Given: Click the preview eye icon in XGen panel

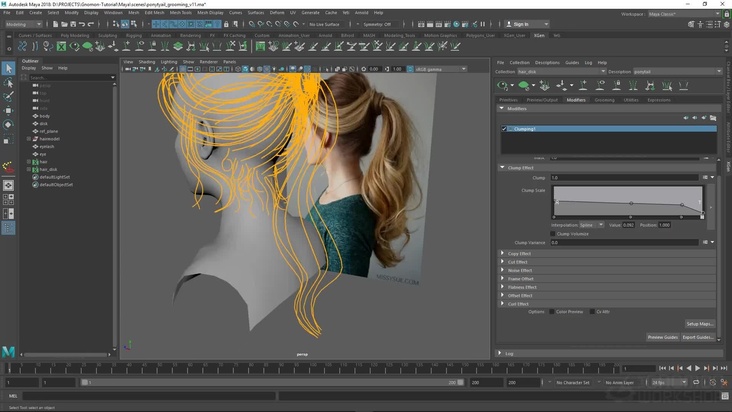Looking at the screenshot, I should tap(502, 85).
